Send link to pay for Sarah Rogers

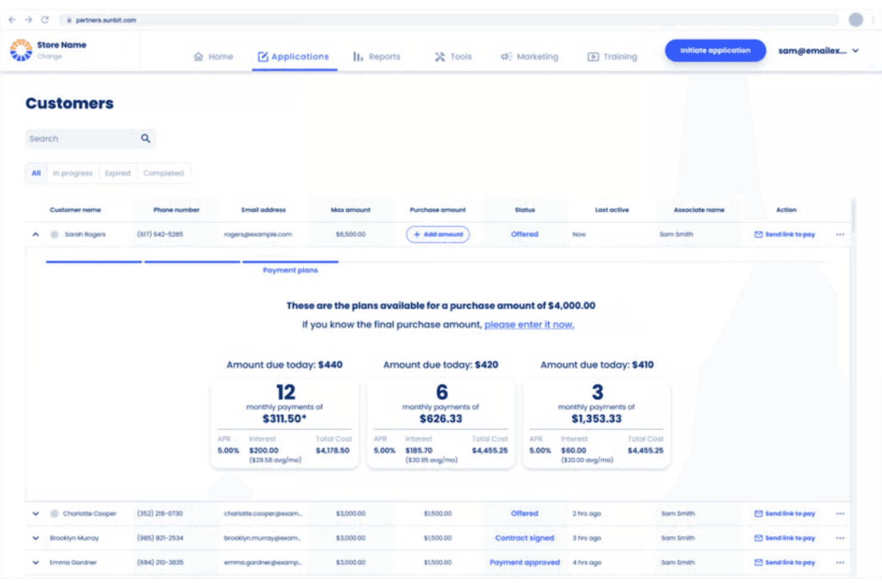click(x=784, y=234)
